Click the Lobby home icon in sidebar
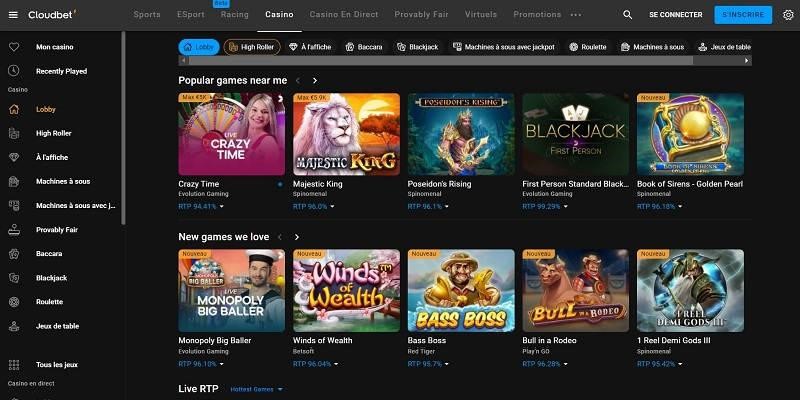Viewport: 800px width, 400px height. click(x=14, y=109)
